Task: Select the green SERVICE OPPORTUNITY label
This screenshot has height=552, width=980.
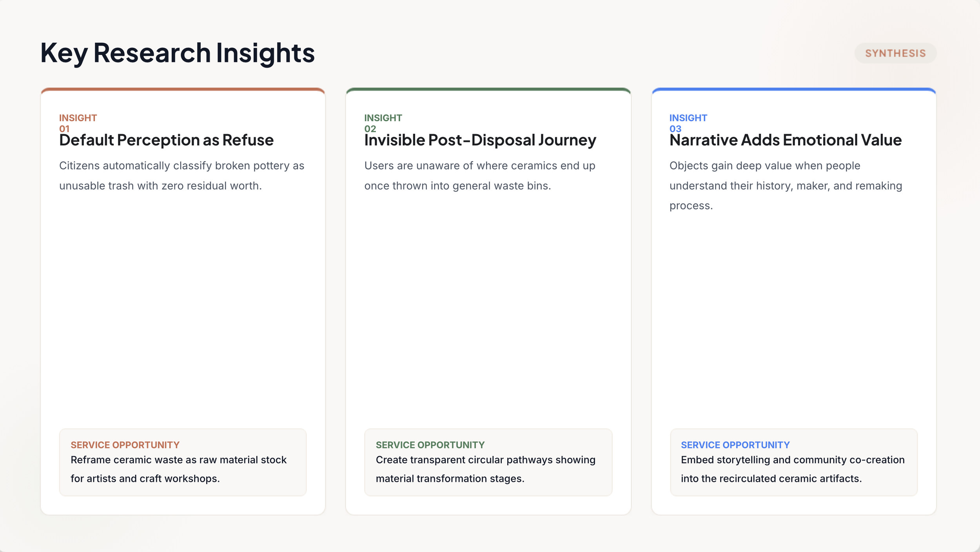Action: [x=430, y=445]
